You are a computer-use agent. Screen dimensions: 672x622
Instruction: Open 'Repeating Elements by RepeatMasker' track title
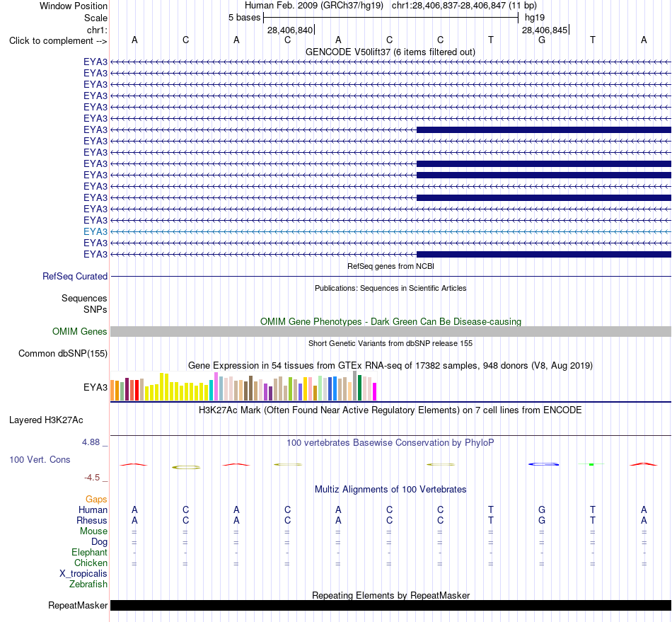391,595
